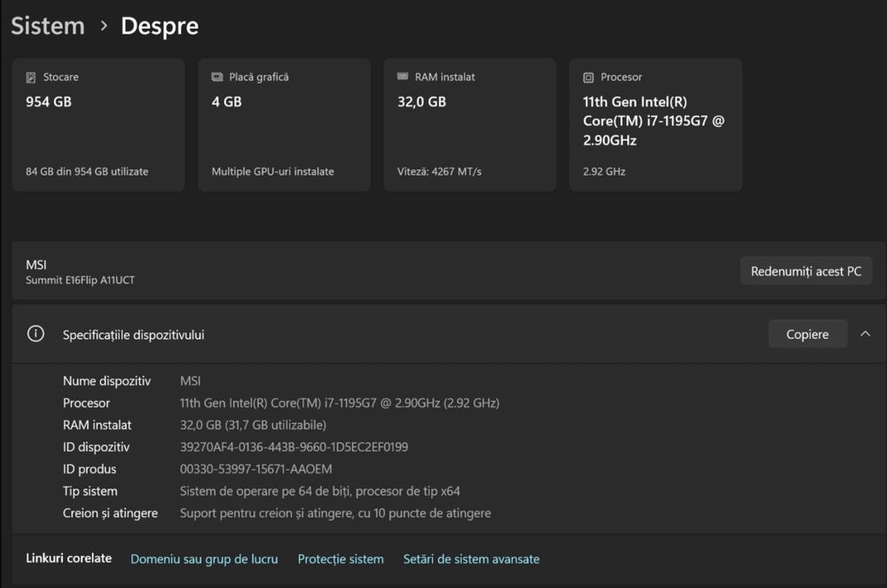The height and width of the screenshot is (588, 887).
Task: Select text 'Viteză: 4267 MT/s'
Action: 440,171
